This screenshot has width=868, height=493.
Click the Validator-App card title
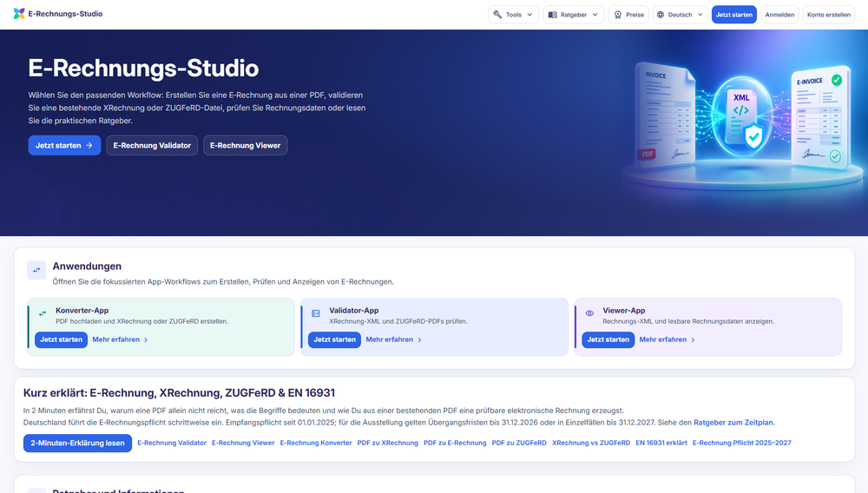pyautogui.click(x=354, y=311)
